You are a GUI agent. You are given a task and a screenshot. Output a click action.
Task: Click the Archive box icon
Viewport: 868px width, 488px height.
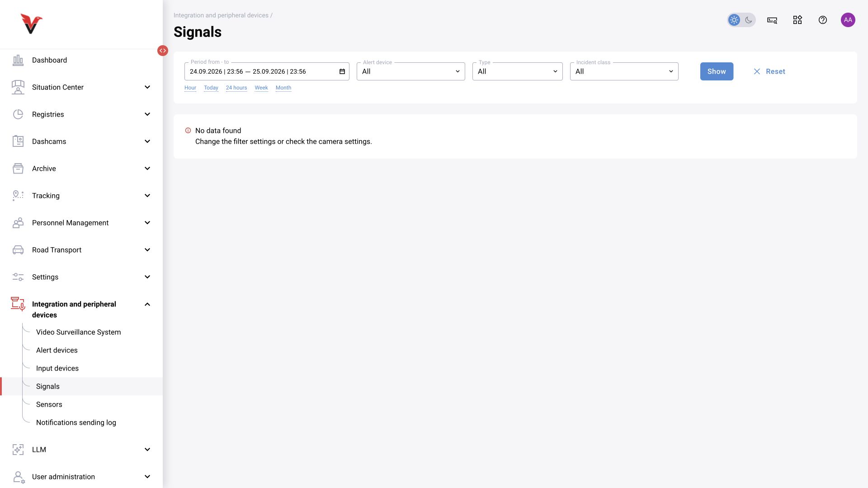click(x=18, y=169)
